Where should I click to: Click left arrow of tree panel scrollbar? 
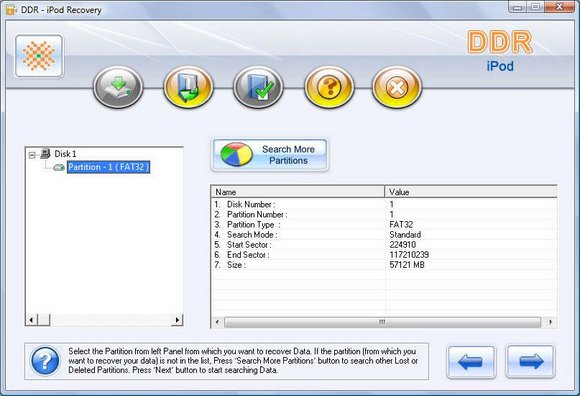tap(31, 320)
